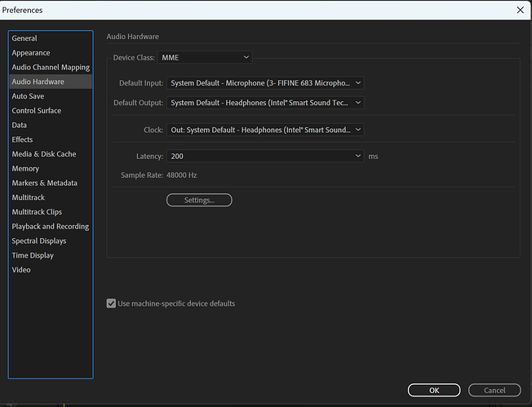Image resolution: width=532 pixels, height=407 pixels.
Task: Go to Auto Save preferences
Action: pyautogui.click(x=51, y=96)
